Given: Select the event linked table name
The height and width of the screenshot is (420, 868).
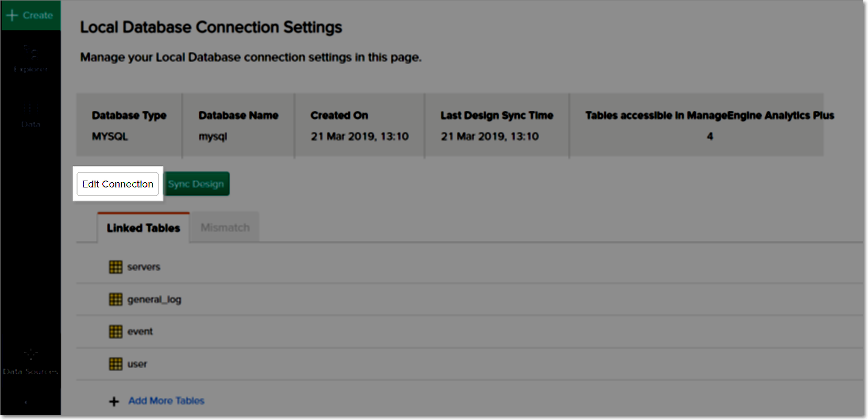Looking at the screenshot, I should (x=140, y=332).
